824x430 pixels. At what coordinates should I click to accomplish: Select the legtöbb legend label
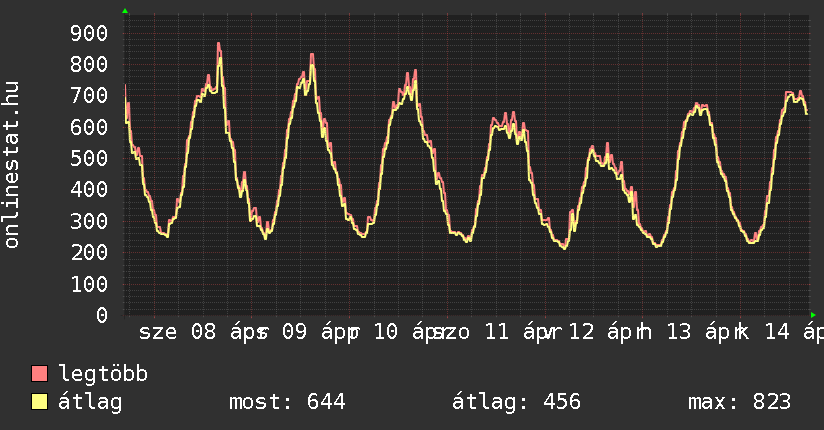pos(103,375)
